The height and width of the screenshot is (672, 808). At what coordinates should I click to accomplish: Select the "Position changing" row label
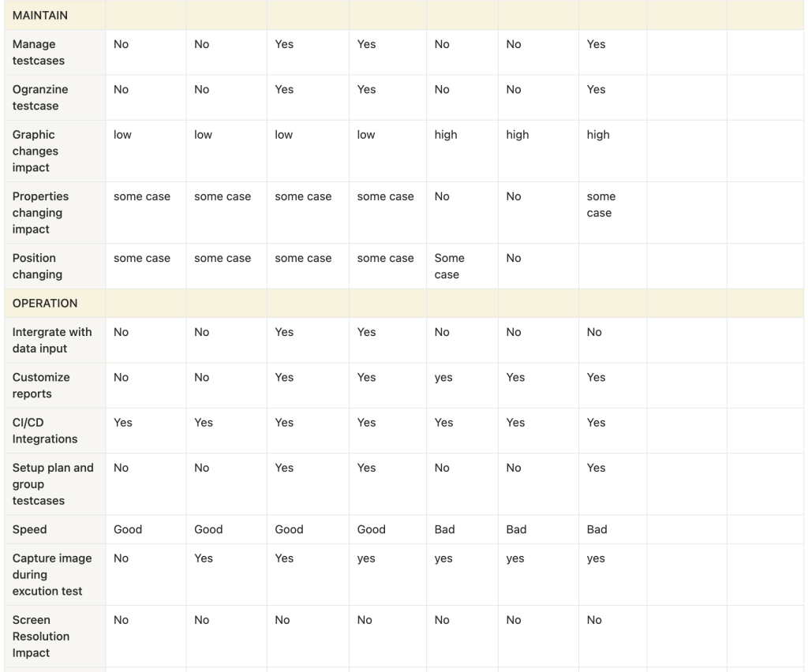37,266
